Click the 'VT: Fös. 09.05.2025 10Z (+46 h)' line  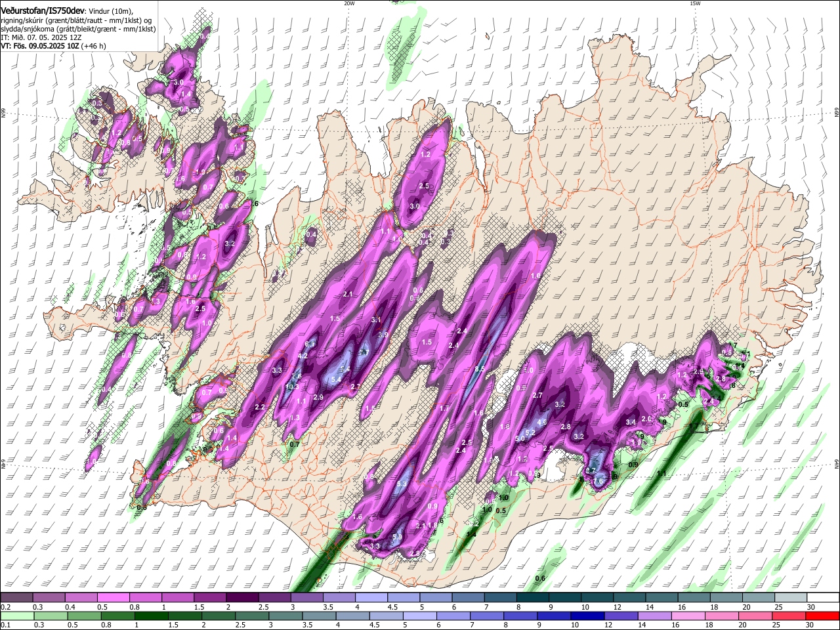(53, 46)
